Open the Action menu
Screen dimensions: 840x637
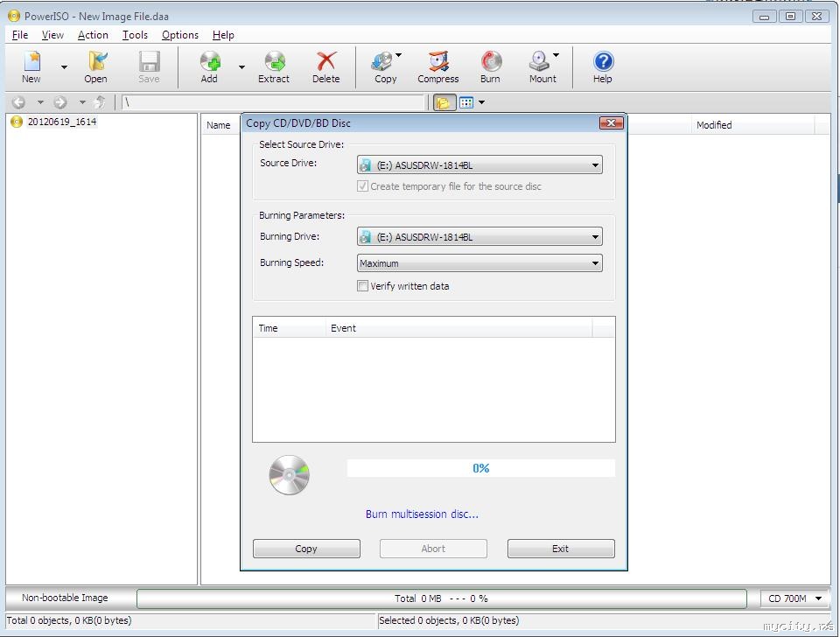[x=93, y=35]
